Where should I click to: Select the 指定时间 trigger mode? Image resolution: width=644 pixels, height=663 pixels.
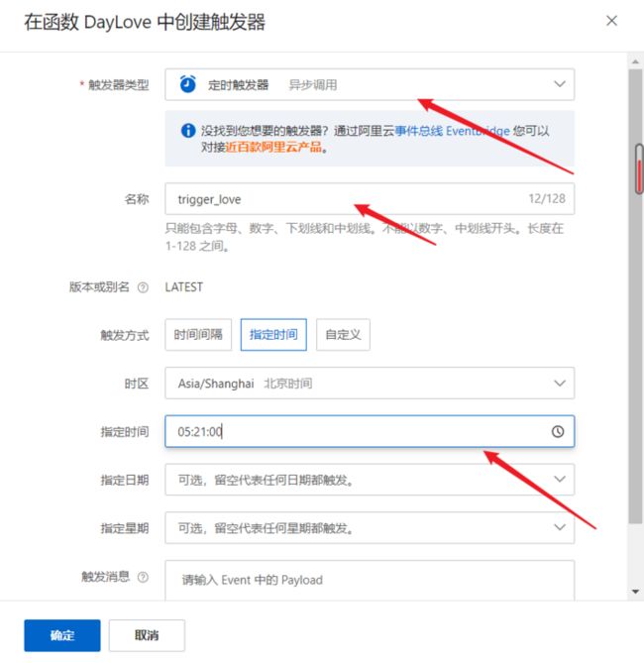[x=273, y=334]
